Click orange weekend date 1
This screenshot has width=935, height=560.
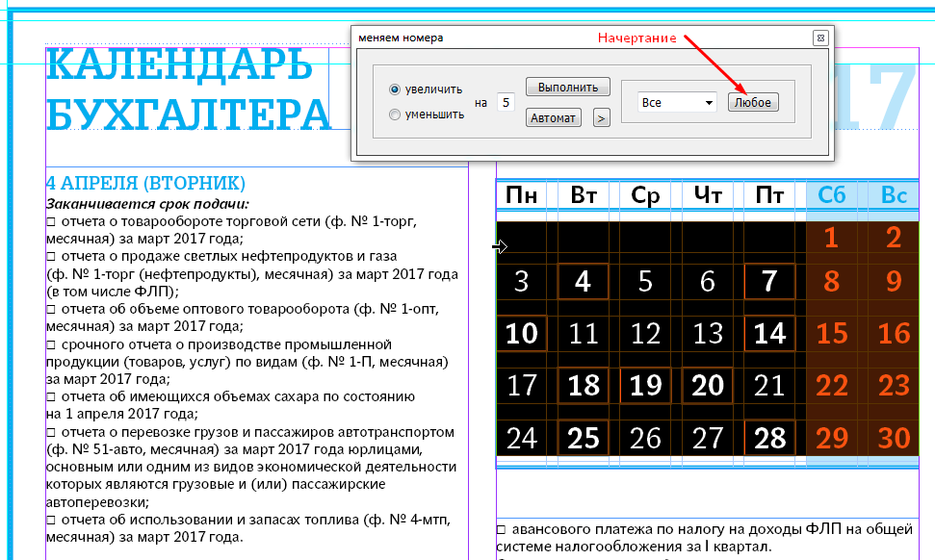pos(831,238)
